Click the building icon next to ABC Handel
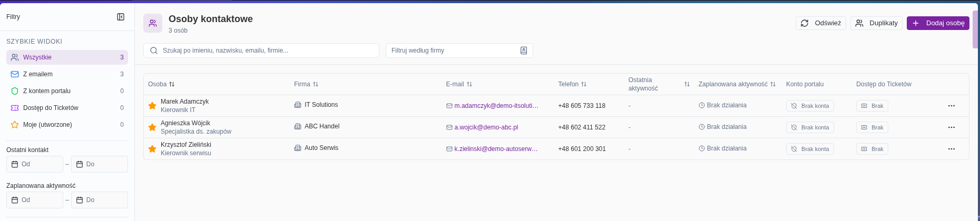The height and width of the screenshot is (221, 980). click(298, 126)
